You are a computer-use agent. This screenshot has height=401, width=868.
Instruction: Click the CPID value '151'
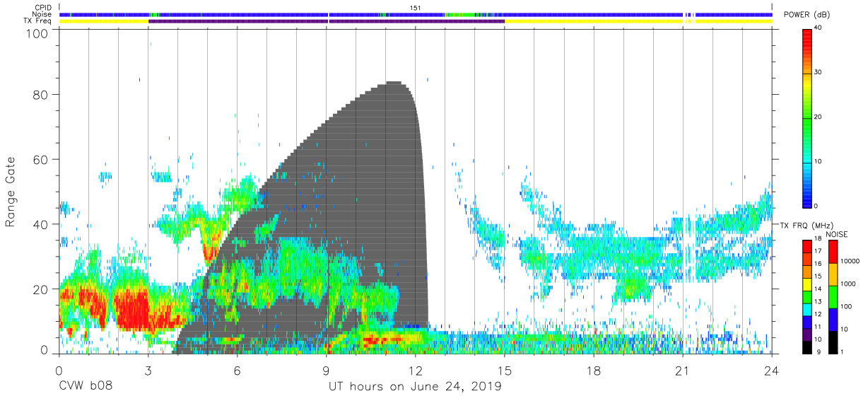(416, 7)
